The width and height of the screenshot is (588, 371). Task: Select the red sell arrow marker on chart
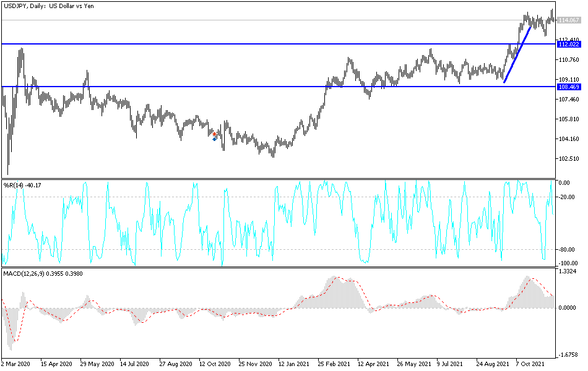tap(214, 134)
